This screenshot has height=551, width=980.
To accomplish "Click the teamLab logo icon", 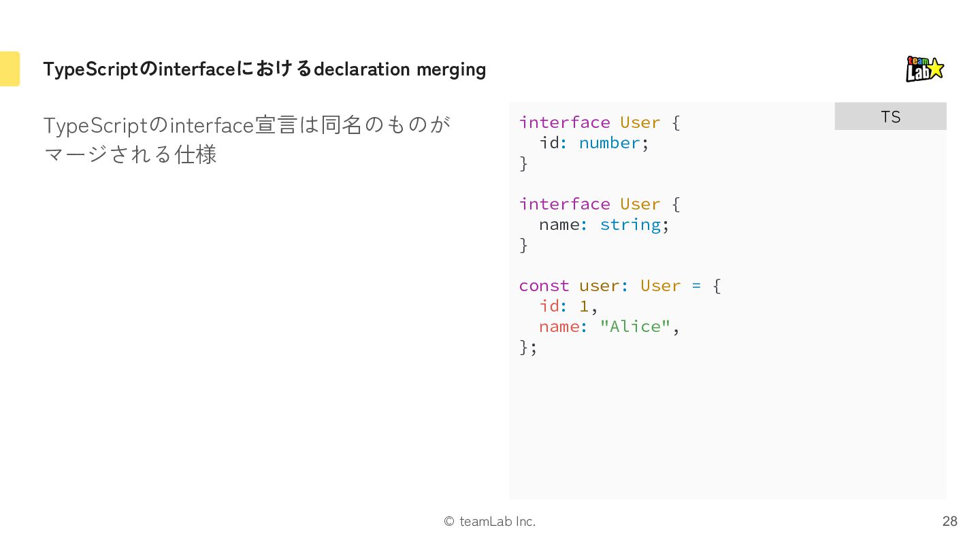I will (925, 69).
